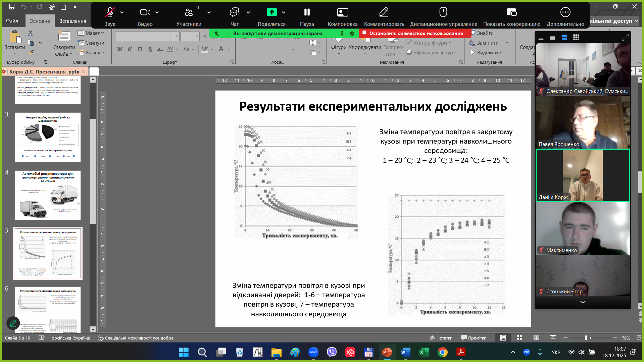Click the Slide Sorter view icon
Image resolution: width=644 pixels, height=362 pixels.
point(519,338)
